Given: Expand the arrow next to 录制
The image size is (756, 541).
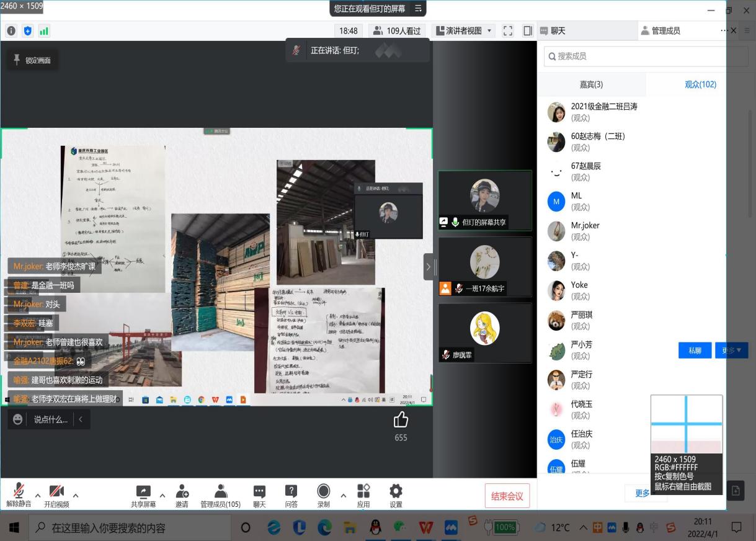Looking at the screenshot, I should pos(343,495).
